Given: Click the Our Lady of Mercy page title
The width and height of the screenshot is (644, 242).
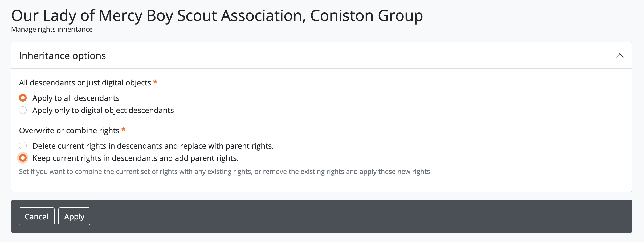Looking at the screenshot, I should [217, 16].
